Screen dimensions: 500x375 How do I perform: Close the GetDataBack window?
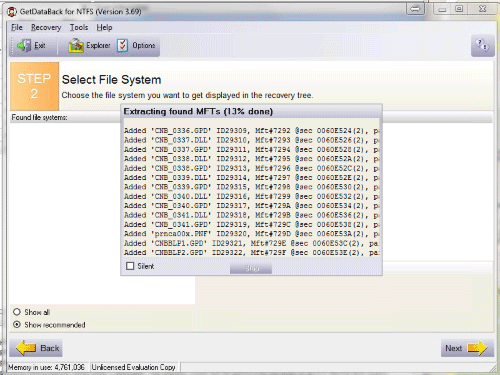[482, 9]
